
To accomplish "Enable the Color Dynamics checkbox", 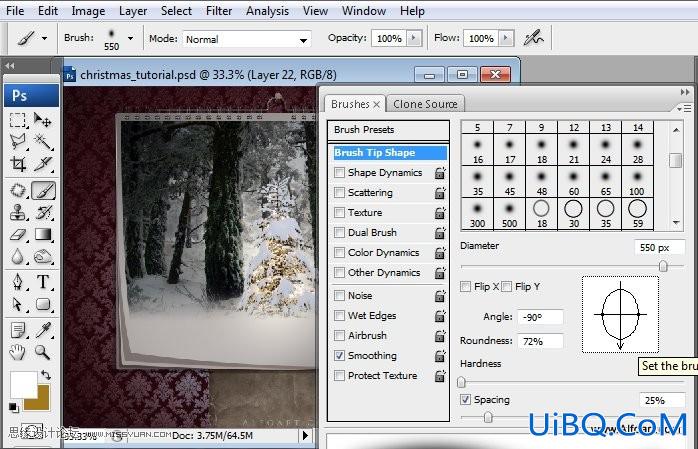I will coord(339,252).
